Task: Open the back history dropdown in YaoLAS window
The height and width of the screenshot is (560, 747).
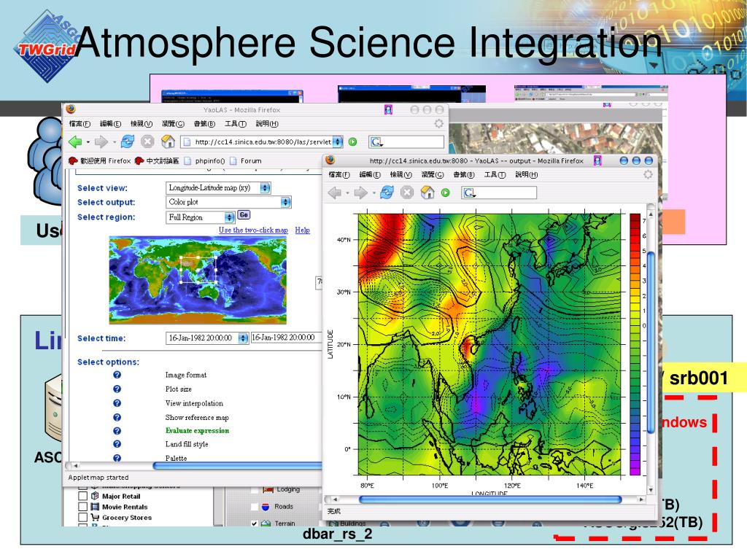Action: pyautogui.click(x=88, y=142)
